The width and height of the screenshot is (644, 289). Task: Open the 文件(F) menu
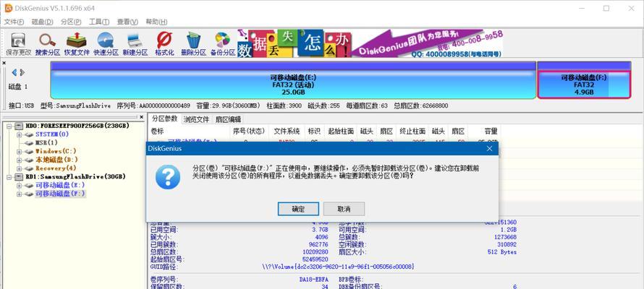(14, 22)
